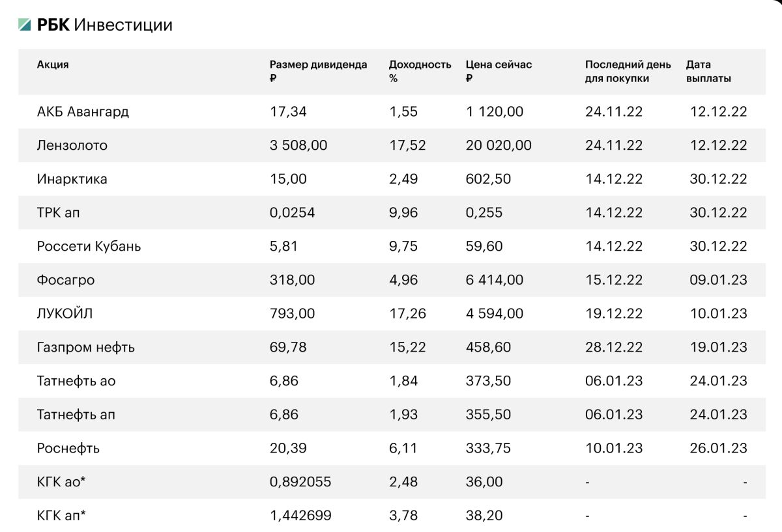Click the Фосагро stock name
782x532 pixels.
(66, 281)
